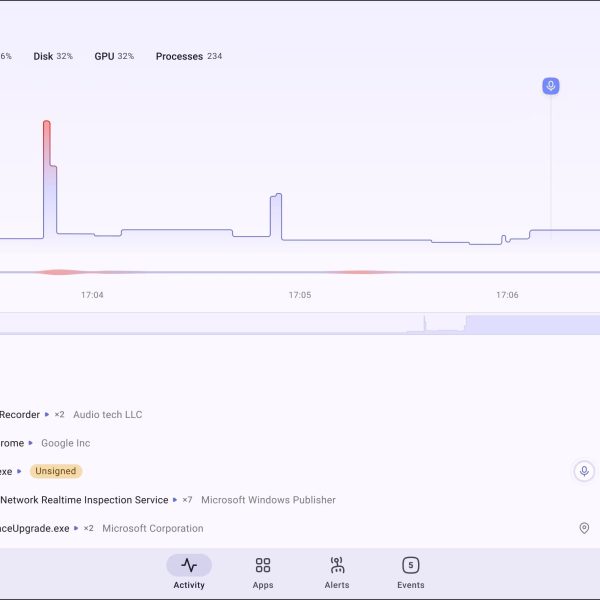Screen dimensions: 600x600
Task: Open the Alerts tab
Action: coord(337,572)
